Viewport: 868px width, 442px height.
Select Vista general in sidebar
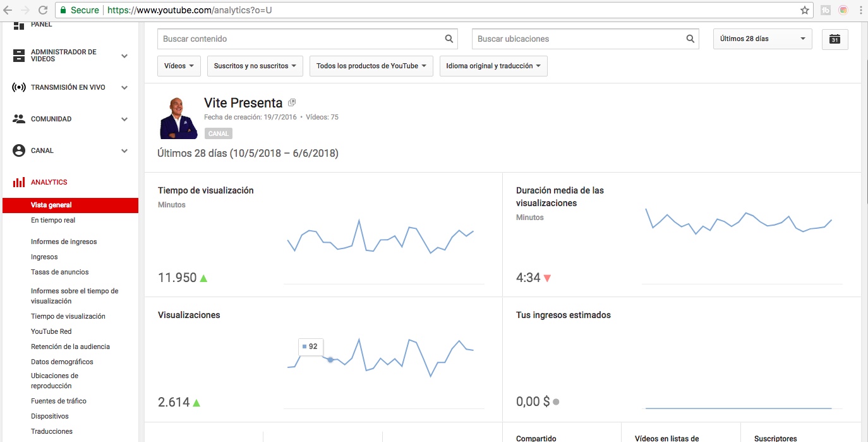pyautogui.click(x=70, y=205)
